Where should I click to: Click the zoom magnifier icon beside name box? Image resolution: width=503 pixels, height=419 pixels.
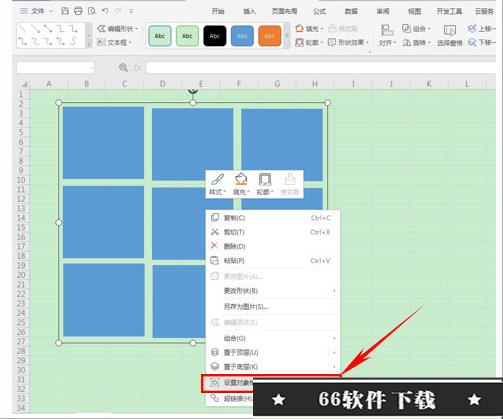[x=123, y=68]
